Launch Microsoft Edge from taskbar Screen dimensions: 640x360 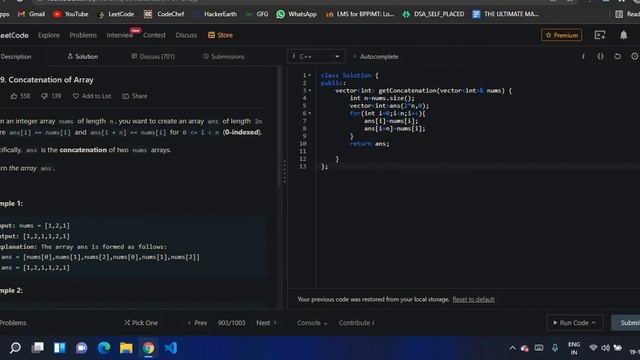tap(104, 348)
